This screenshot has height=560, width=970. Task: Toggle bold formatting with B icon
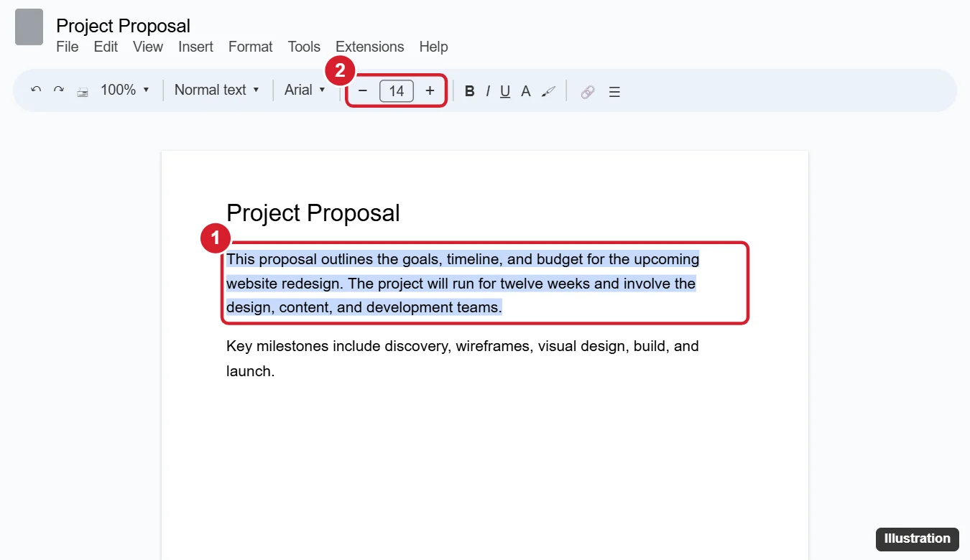click(470, 91)
